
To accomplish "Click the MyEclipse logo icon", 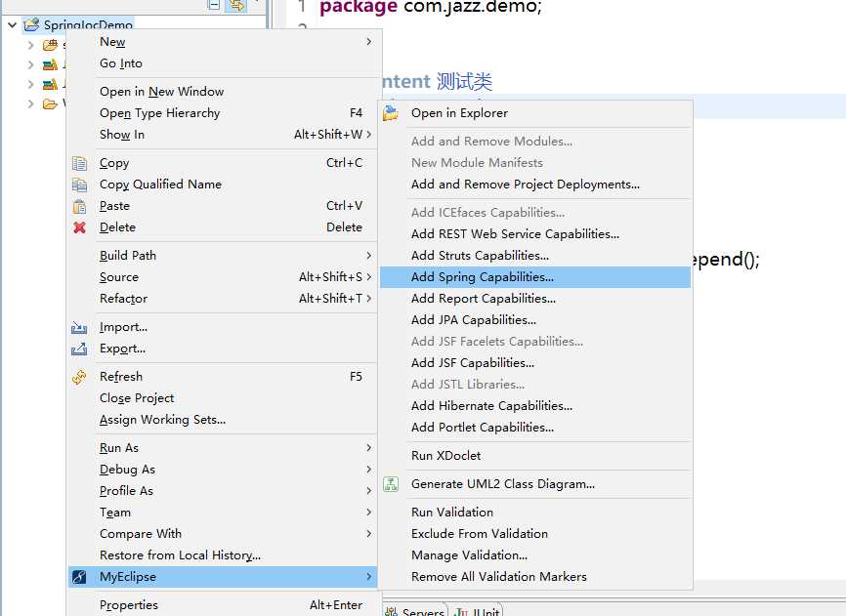I will tap(79, 577).
